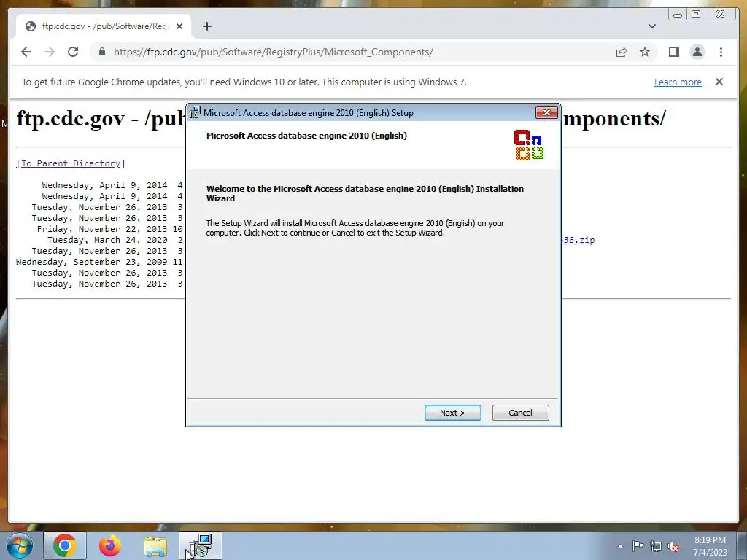
Task: Open the Windows Start menu
Action: pos(19,545)
